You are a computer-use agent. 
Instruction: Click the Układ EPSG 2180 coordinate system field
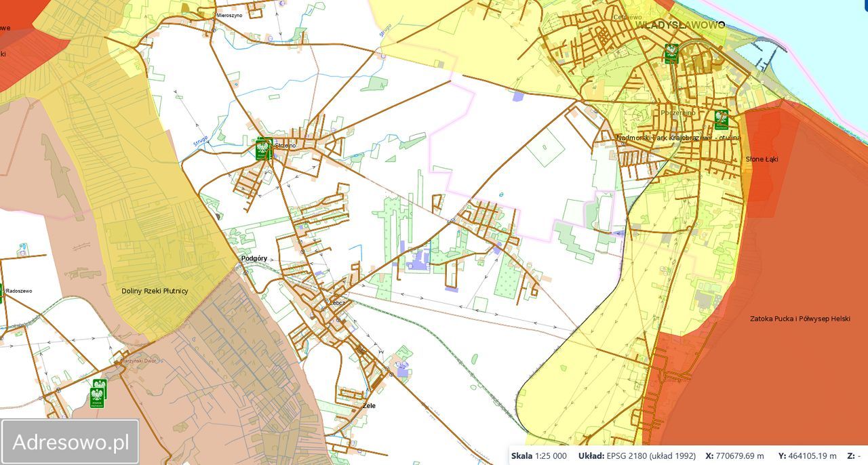[x=637, y=456]
